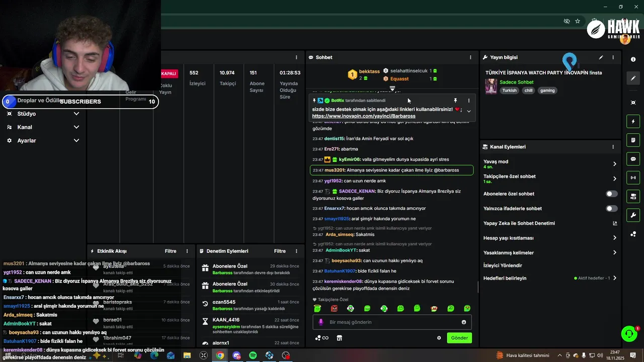Open the Yayın bilgisi panel three-dot menu
The width and height of the screenshot is (644, 362).
click(613, 57)
